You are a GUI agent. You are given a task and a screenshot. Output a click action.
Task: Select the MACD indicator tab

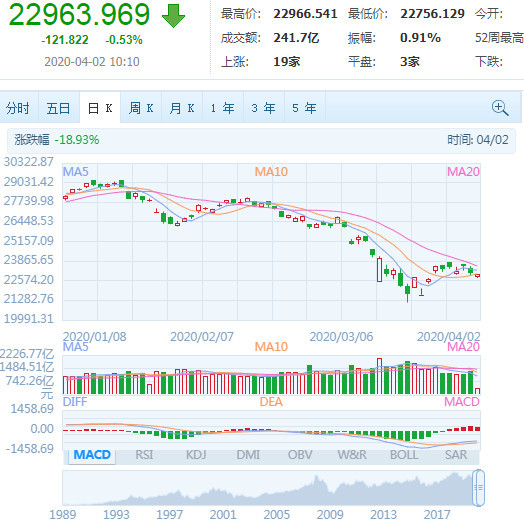[x=92, y=455]
